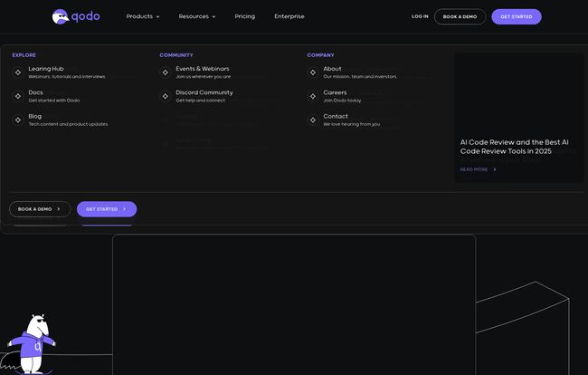Click 'Get help and connect' description
This screenshot has width=588, height=375.
[x=201, y=101]
